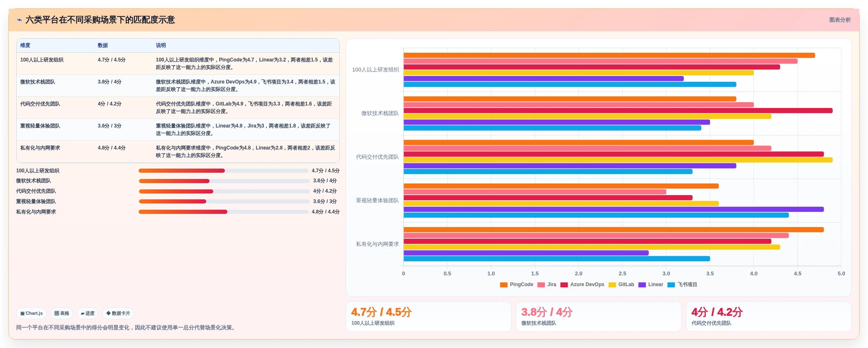Screen dimensions: 868x348
Task: Toggle the Jira legend swatch
Action: (x=541, y=285)
